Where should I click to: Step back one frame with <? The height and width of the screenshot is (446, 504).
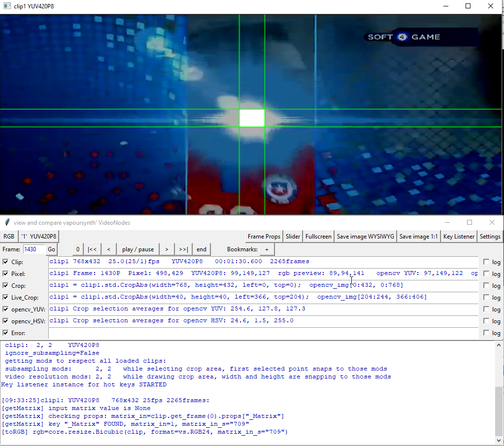pyautogui.click(x=109, y=249)
